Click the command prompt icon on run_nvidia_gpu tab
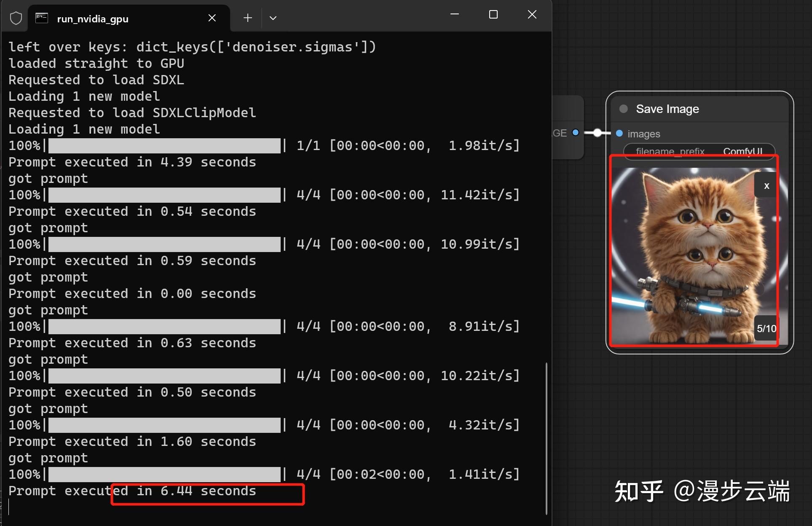Screen dimensions: 812x526 [42, 18]
